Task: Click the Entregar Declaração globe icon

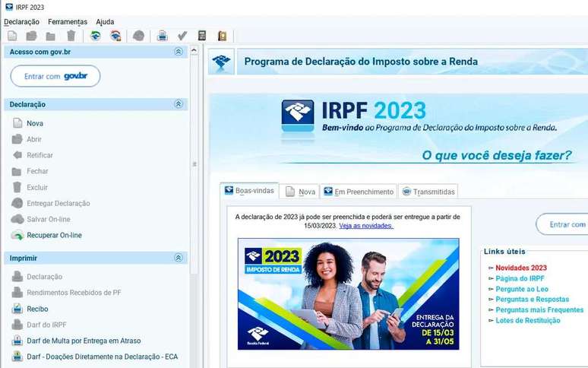Action: coord(17,203)
